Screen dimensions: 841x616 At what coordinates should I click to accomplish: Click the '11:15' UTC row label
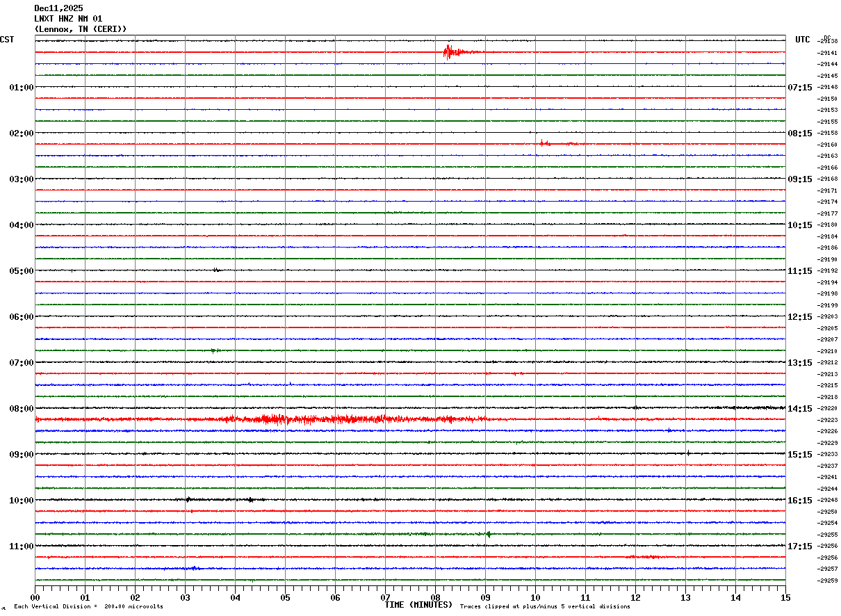[800, 271]
